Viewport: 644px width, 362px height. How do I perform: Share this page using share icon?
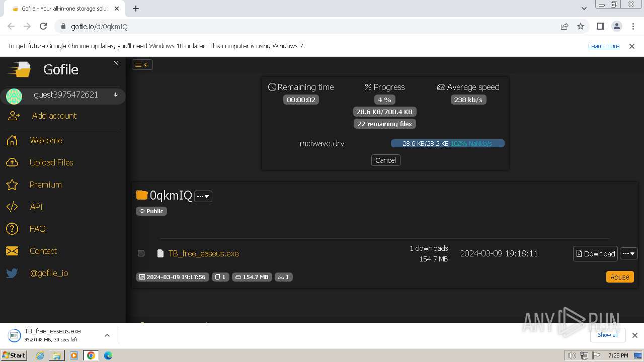coord(565,27)
